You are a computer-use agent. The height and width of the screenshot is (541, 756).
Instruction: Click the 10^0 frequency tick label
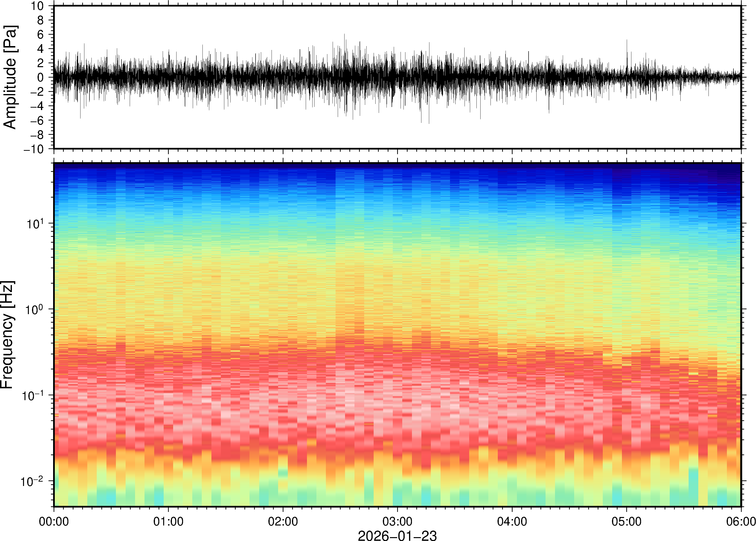[35, 310]
